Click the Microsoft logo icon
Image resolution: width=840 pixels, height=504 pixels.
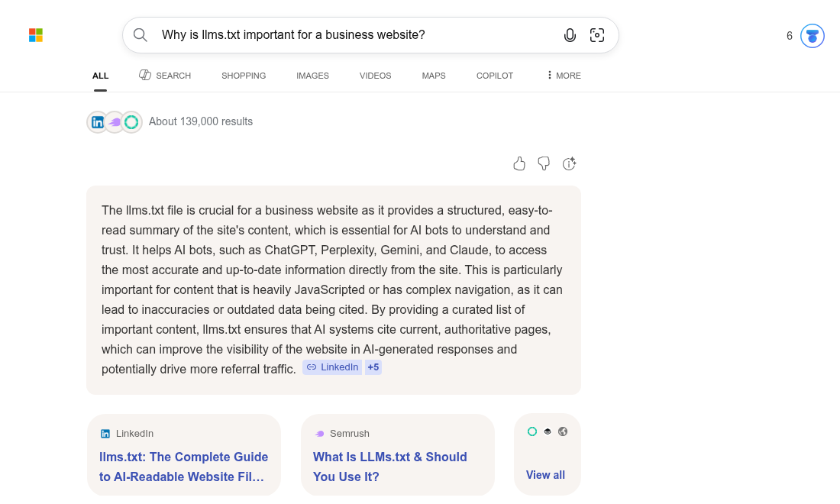(x=36, y=35)
